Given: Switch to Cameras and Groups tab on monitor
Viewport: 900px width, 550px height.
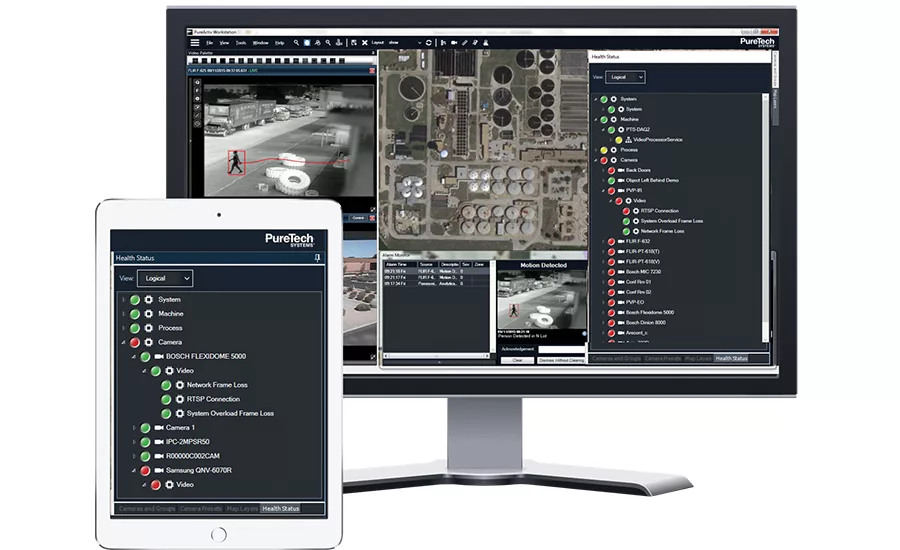Looking at the screenshot, I should coord(616,358).
